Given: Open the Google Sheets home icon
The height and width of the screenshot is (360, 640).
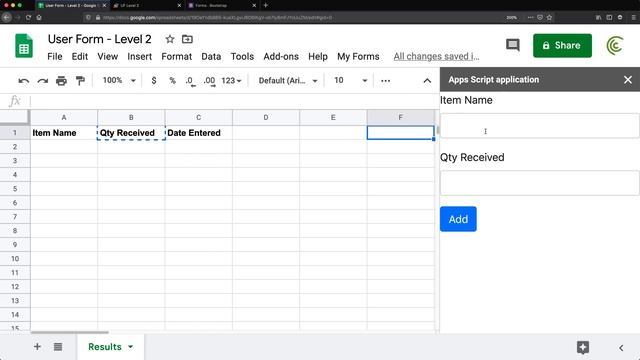Looking at the screenshot, I should 24,46.
